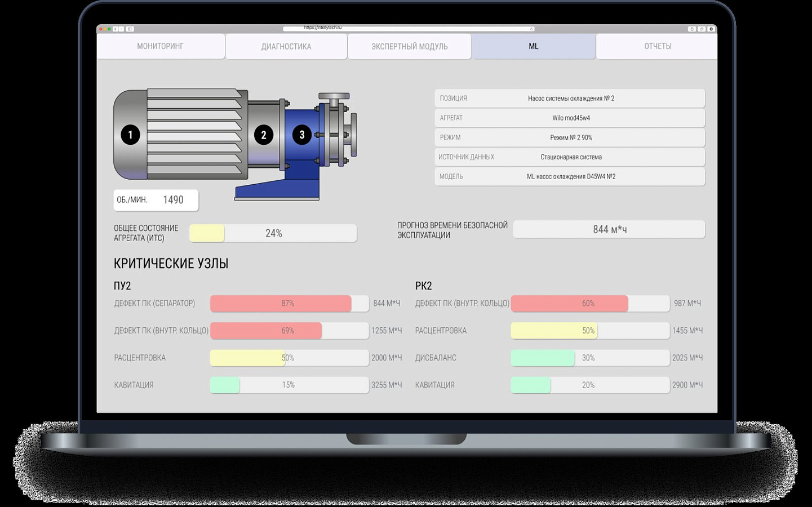
Task: Select node marker 3 on the pump housing
Action: [x=302, y=135]
